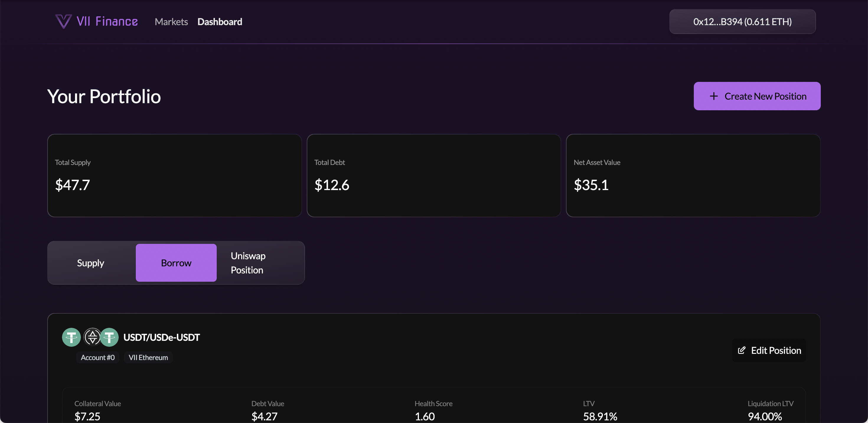Select the Account #0 badge
The height and width of the screenshot is (423, 868).
click(98, 357)
